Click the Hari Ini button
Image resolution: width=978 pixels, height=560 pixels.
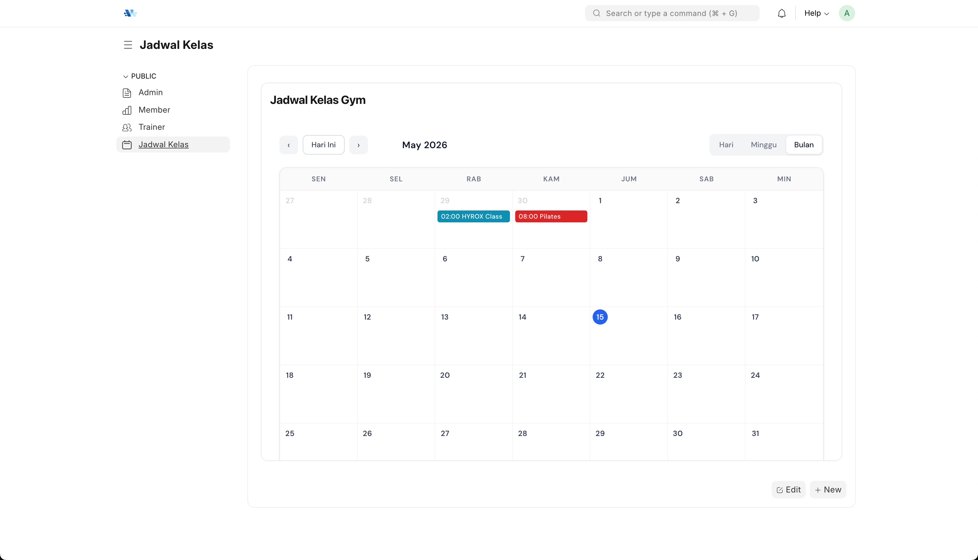click(x=323, y=145)
